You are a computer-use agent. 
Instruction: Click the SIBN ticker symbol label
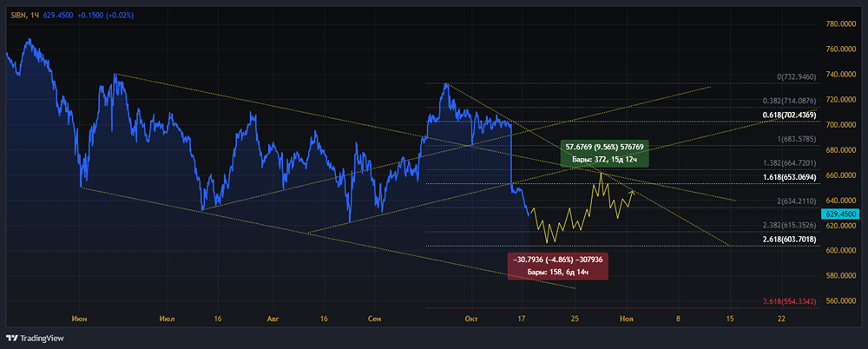[18, 15]
